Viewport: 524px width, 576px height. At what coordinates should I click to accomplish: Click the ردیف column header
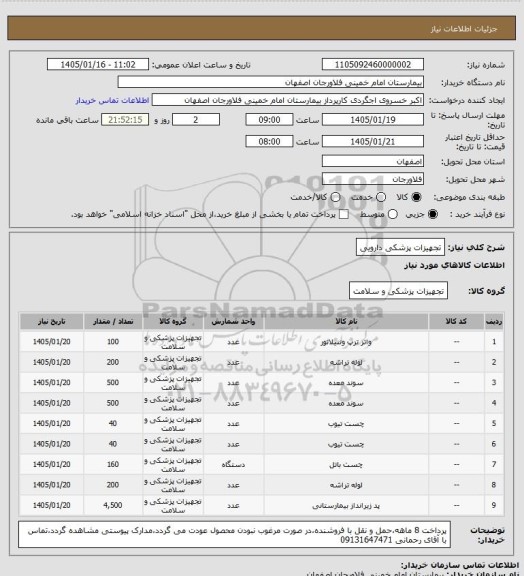pyautogui.click(x=494, y=321)
